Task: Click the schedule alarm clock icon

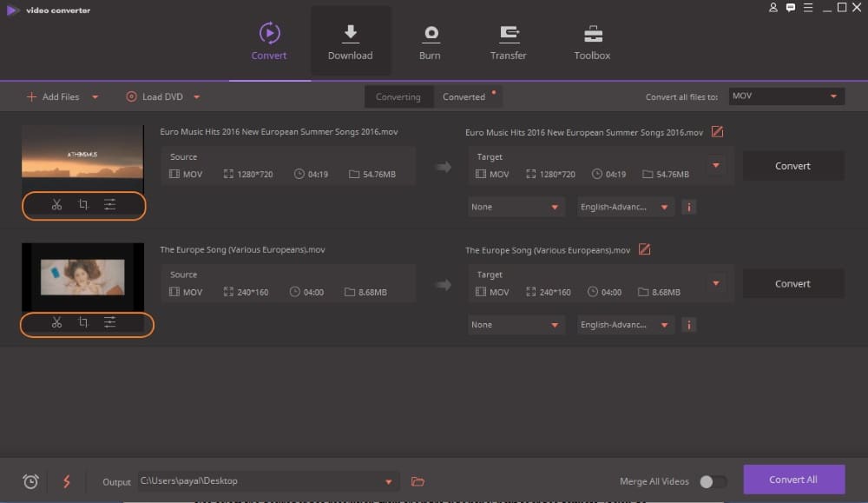Action: click(x=30, y=481)
